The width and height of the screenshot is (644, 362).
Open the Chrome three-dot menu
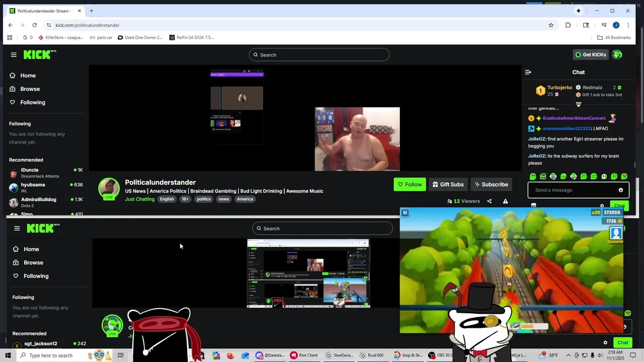628,25
